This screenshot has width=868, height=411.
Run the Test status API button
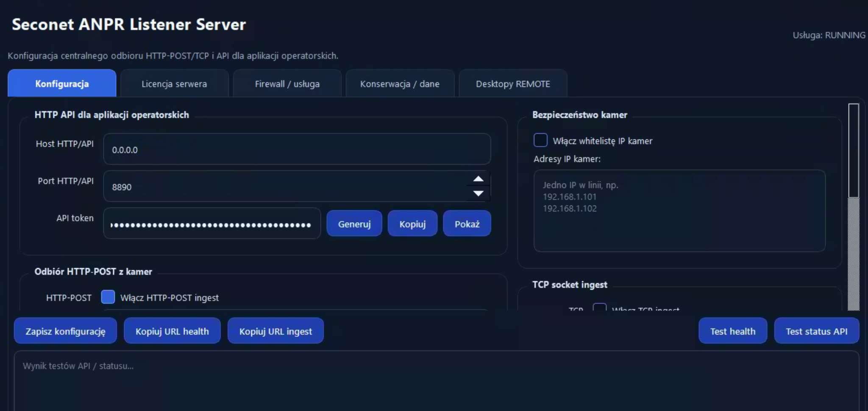pyautogui.click(x=817, y=331)
